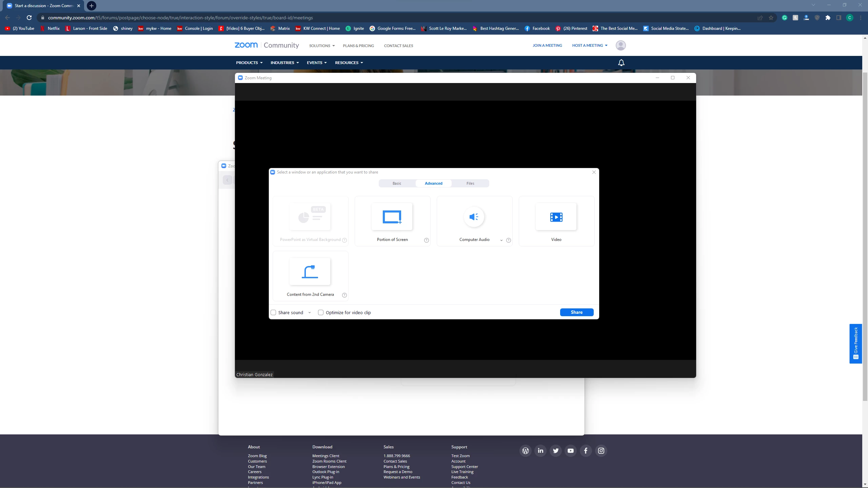
Task: Enable the Share sound checkbox
Action: pos(273,312)
